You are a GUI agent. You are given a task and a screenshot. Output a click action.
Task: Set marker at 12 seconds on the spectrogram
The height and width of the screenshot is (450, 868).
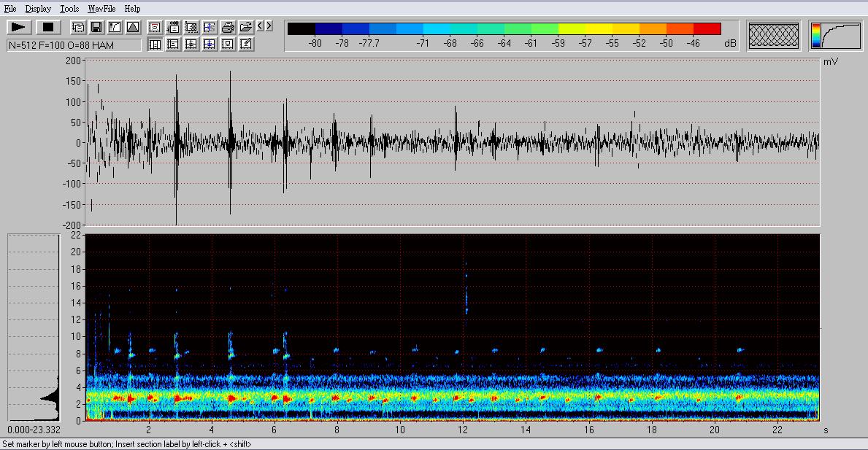point(463,328)
